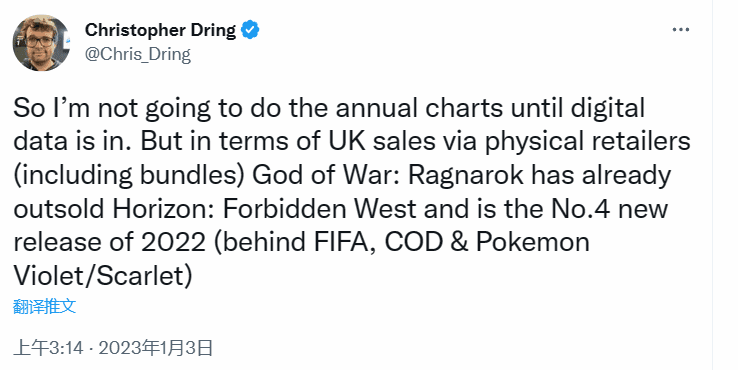Click the word 'Violet/Scarlet' in the tweet
This screenshot has height=370, width=738.
(103, 276)
